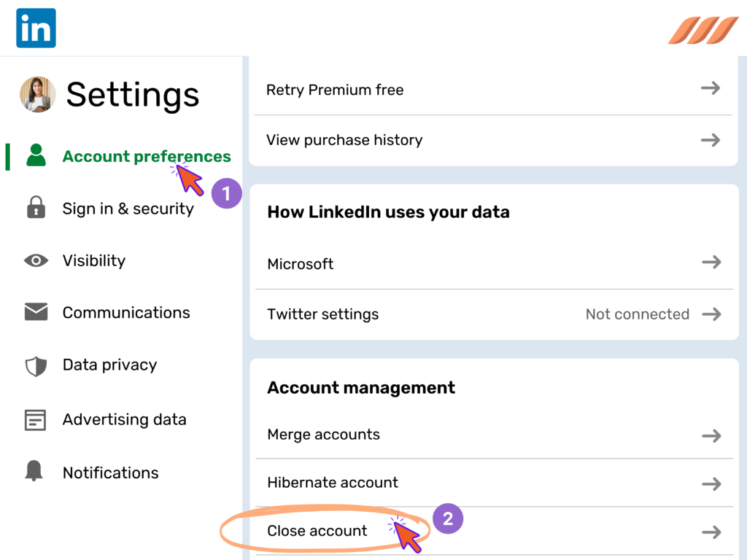
Task: Select the Notifications bell icon
Action: coord(36,472)
